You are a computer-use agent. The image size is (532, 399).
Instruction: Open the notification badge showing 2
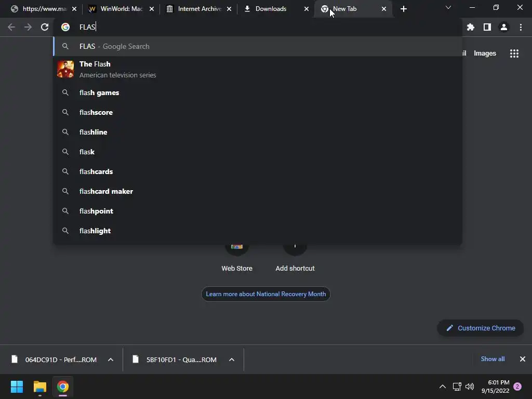(x=517, y=387)
